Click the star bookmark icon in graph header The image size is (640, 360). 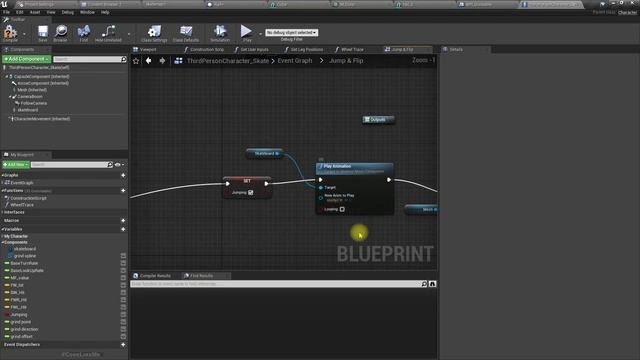pos(136,61)
